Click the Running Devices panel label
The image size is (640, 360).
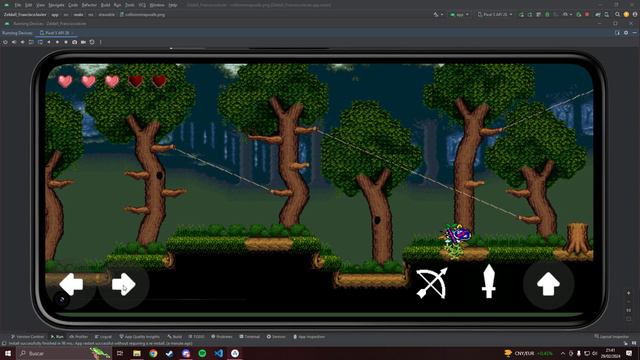coord(17,33)
